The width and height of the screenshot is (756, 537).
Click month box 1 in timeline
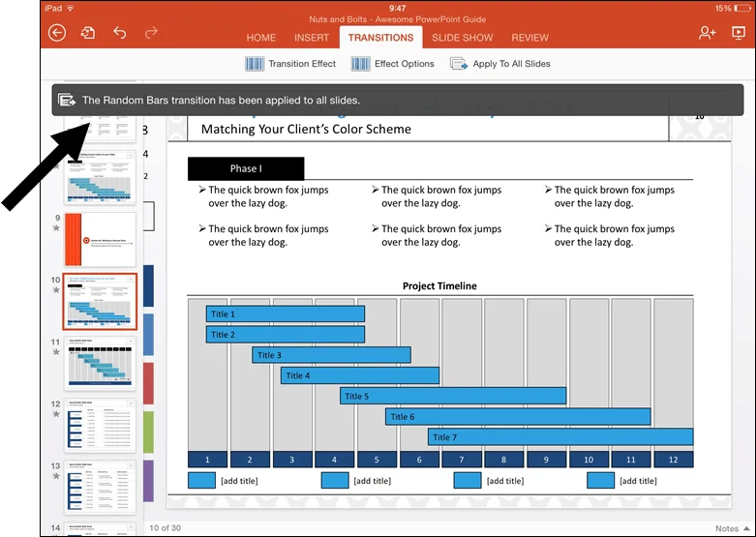point(207,460)
